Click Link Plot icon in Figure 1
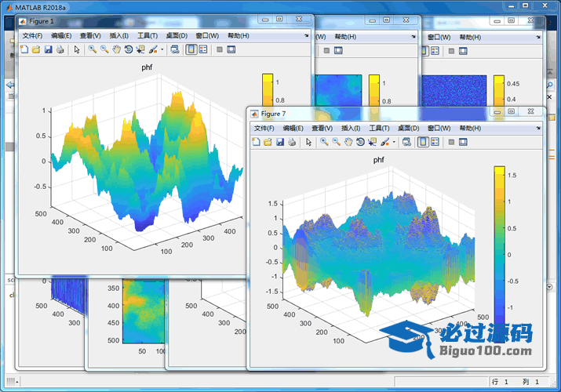561x392 pixels. click(175, 49)
